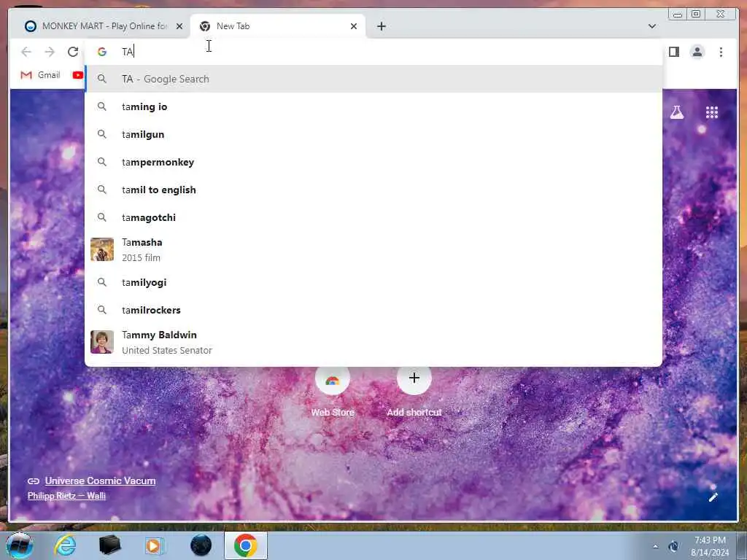Open the Web Store shortcut
The height and width of the screenshot is (560, 747).
[333, 391]
